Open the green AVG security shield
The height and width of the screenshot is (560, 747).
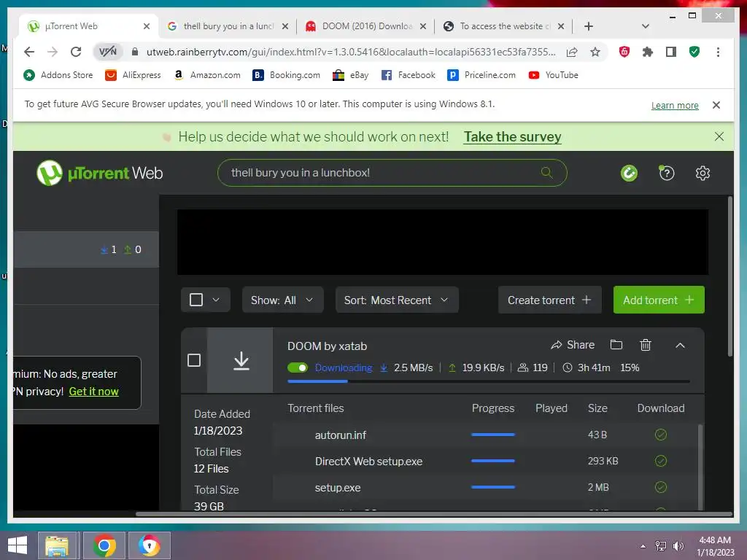694,52
